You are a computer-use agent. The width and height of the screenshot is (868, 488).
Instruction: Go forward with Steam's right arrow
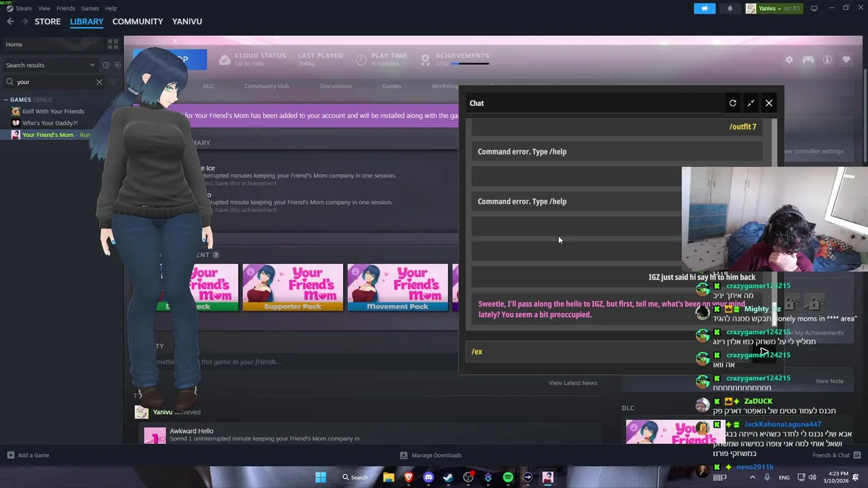click(24, 22)
